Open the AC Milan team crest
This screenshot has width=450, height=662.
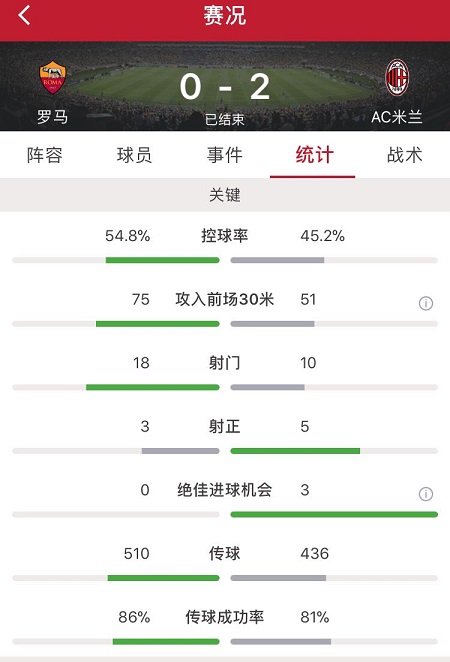point(397,78)
